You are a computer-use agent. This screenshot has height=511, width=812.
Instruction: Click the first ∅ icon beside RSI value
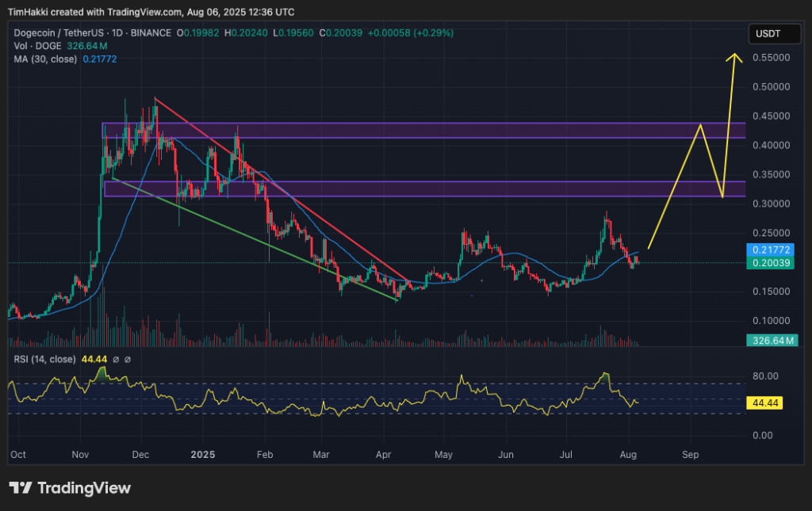[x=116, y=359]
